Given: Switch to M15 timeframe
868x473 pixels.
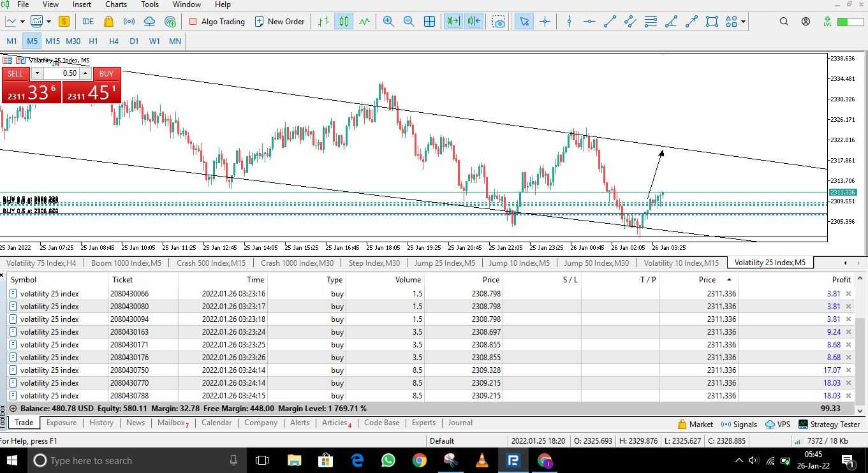Looking at the screenshot, I should (x=52, y=41).
